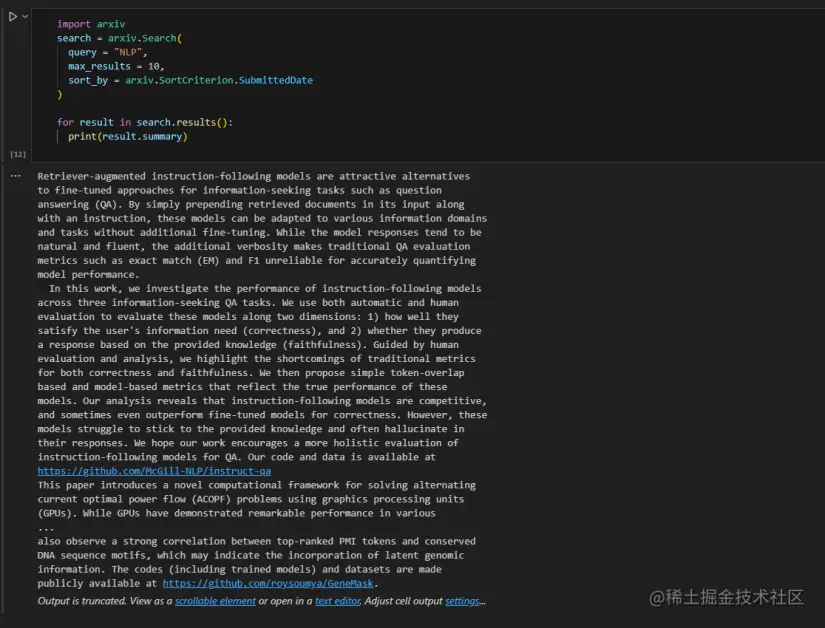Run the notebook cell with the play icon
Viewport: 825px width, 628px height.
pos(13,17)
